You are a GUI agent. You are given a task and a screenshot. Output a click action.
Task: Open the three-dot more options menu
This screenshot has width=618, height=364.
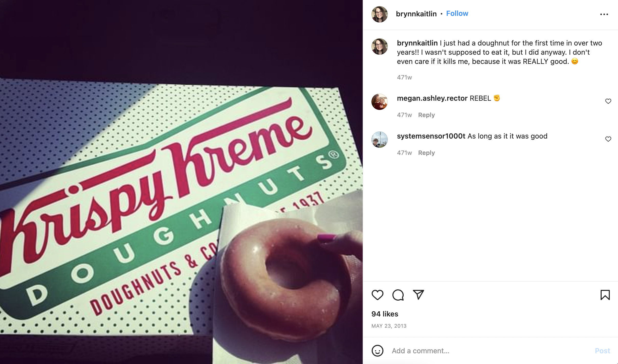coord(604,14)
